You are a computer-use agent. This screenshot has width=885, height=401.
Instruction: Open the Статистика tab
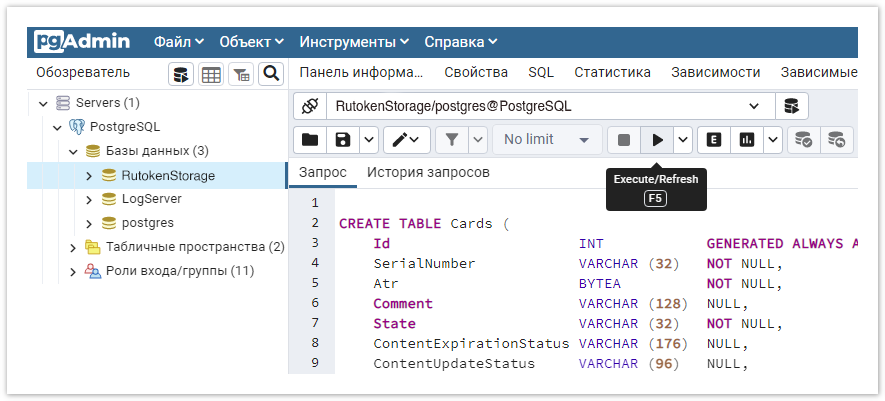612,72
